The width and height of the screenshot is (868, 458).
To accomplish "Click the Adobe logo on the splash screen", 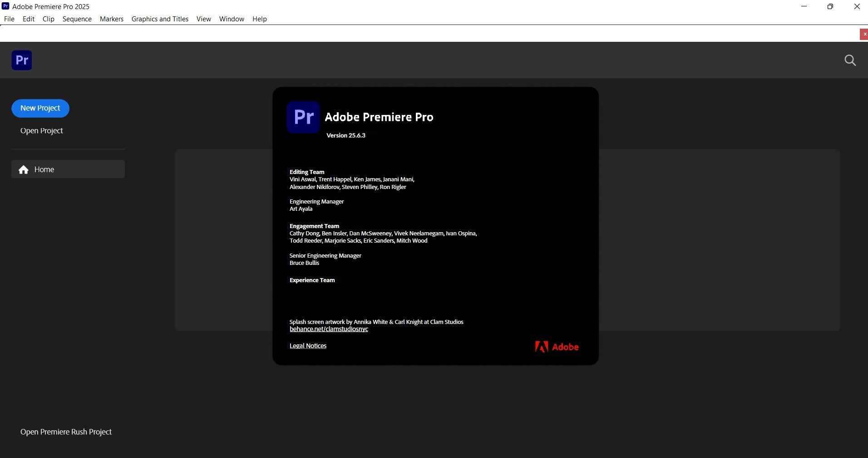I will pos(557,346).
